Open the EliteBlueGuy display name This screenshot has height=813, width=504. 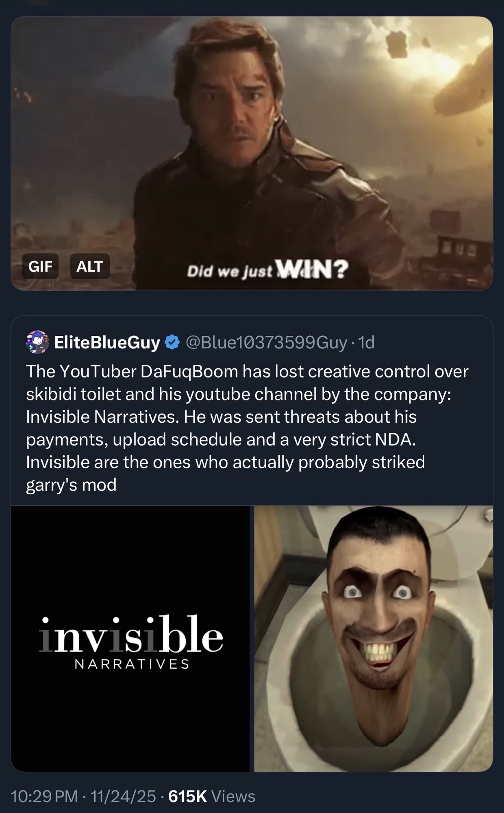tap(107, 343)
